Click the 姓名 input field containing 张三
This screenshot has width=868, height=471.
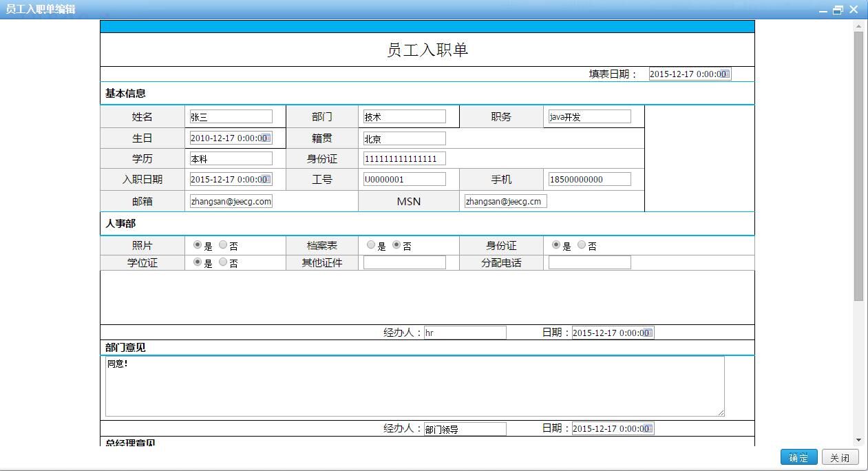pos(231,117)
